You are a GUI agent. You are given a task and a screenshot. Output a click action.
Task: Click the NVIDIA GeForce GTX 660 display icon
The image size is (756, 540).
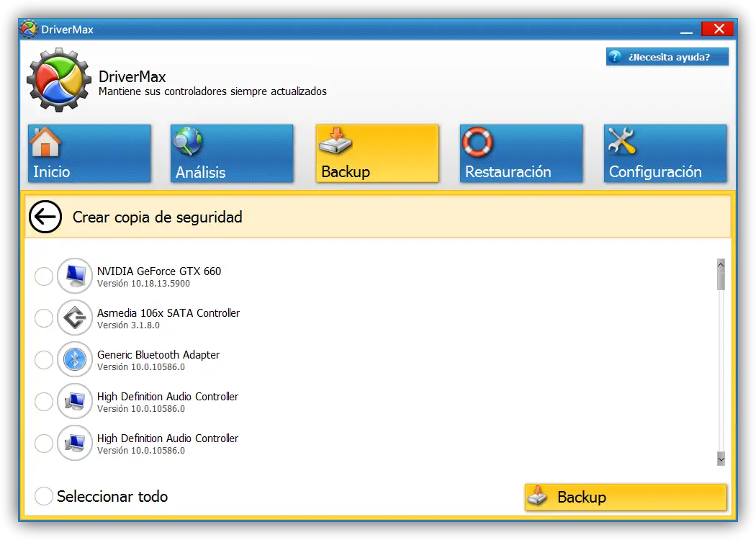pyautogui.click(x=75, y=276)
